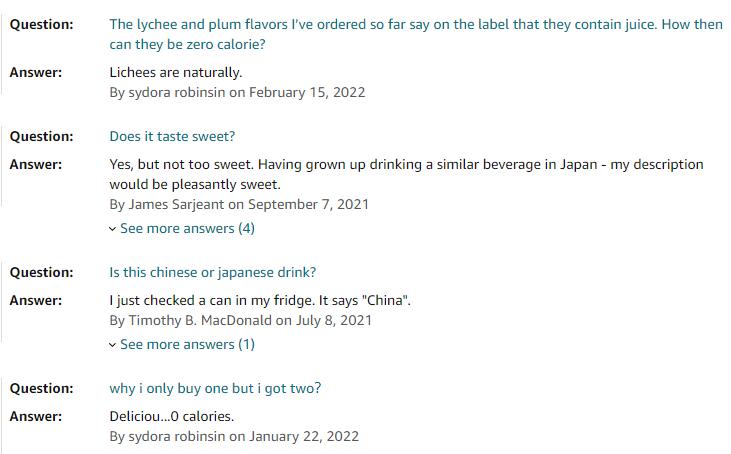
Task: Click the last Answer: label near Deliciou text
Action: 36,416
